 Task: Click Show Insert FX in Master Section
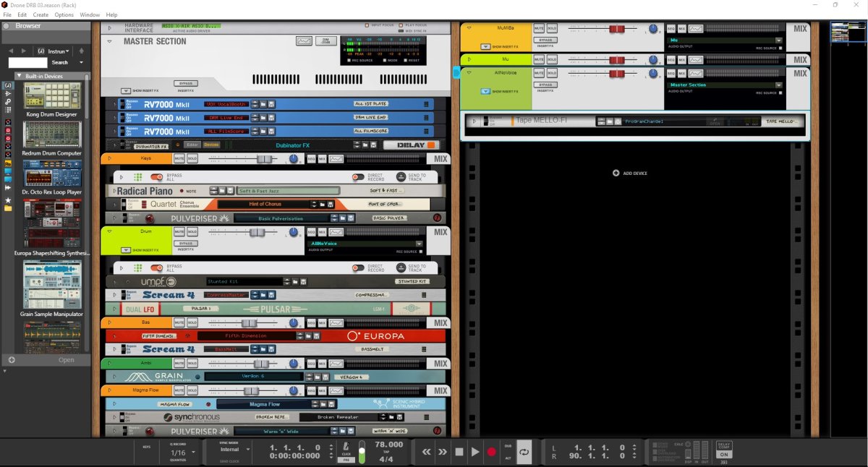pos(127,90)
